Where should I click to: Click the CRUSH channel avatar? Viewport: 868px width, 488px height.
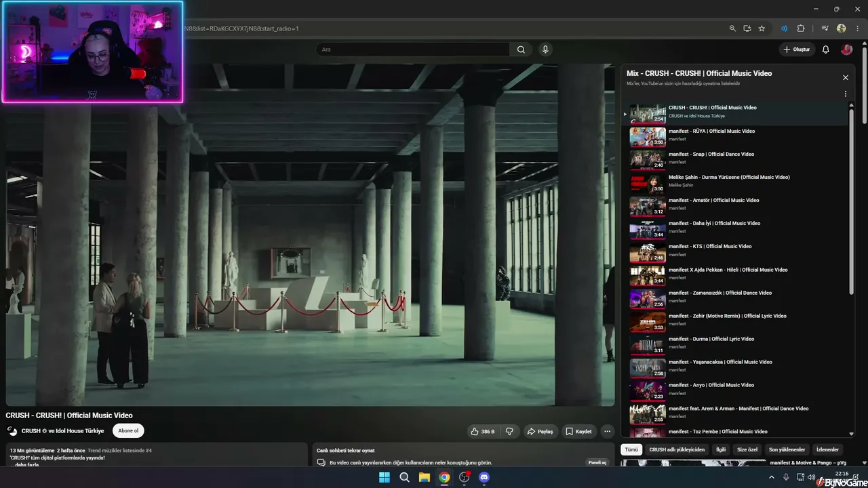[x=12, y=431]
